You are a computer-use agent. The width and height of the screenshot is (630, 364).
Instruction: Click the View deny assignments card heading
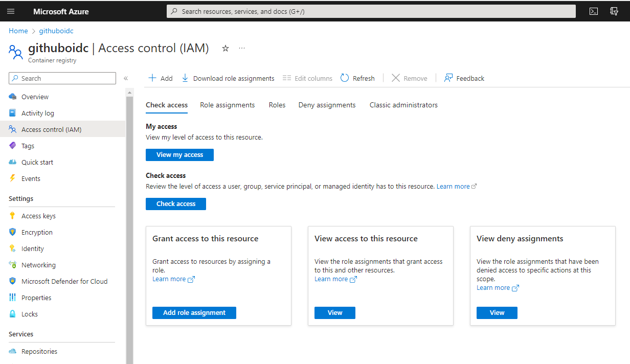point(520,239)
